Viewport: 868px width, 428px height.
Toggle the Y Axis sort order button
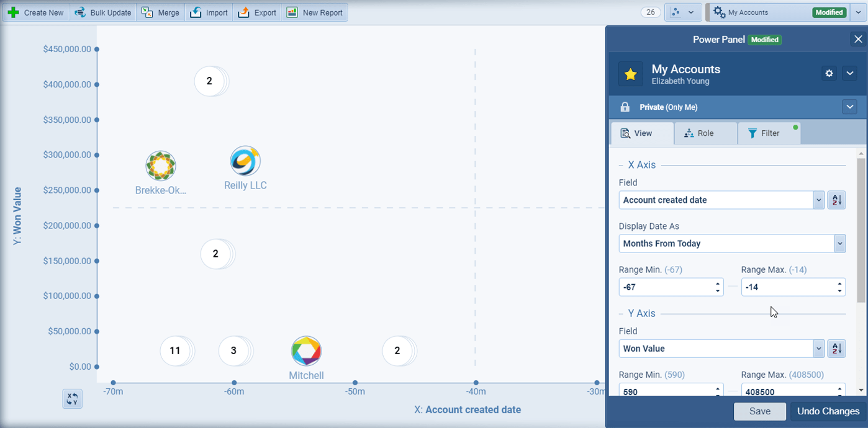836,349
